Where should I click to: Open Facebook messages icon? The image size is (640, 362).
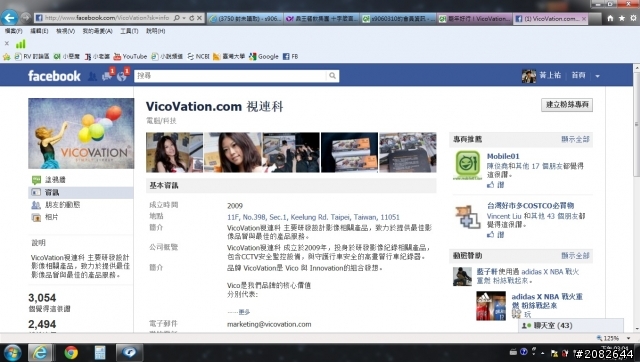click(x=107, y=75)
